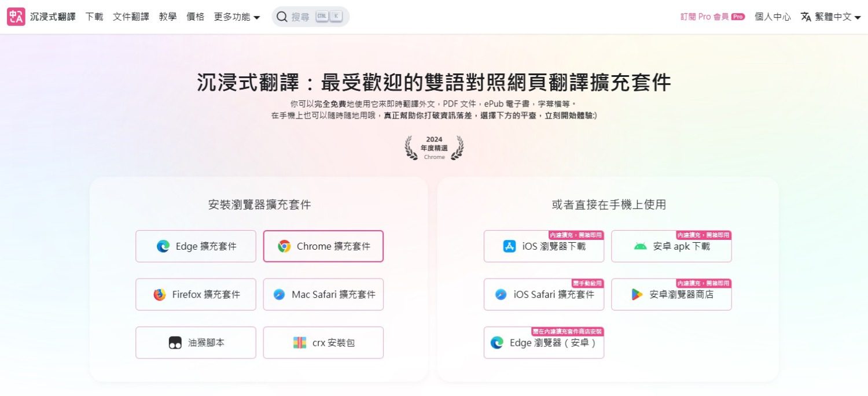Screen dimensions: 868x396
Task: Click the Mac Safari compass icon
Action: [279, 295]
